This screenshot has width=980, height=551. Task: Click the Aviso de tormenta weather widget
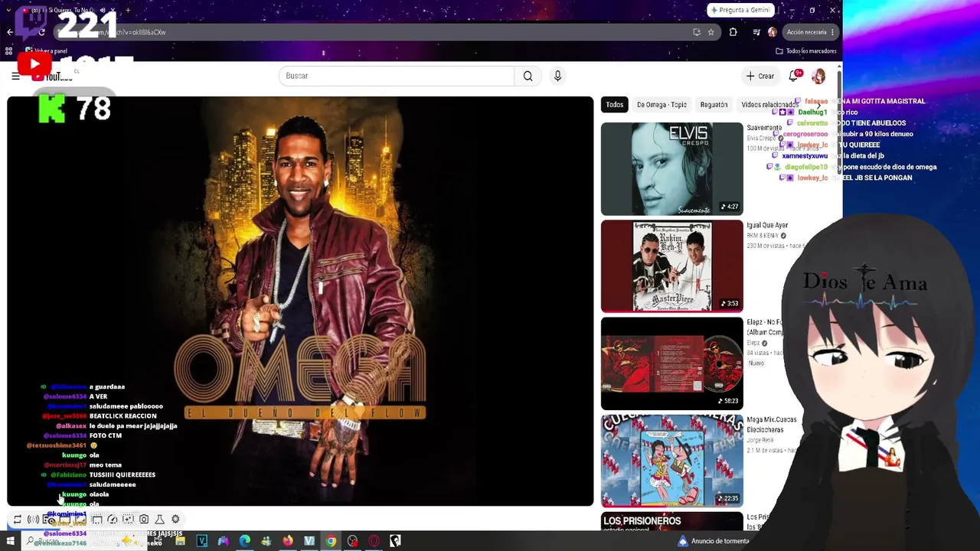714,541
